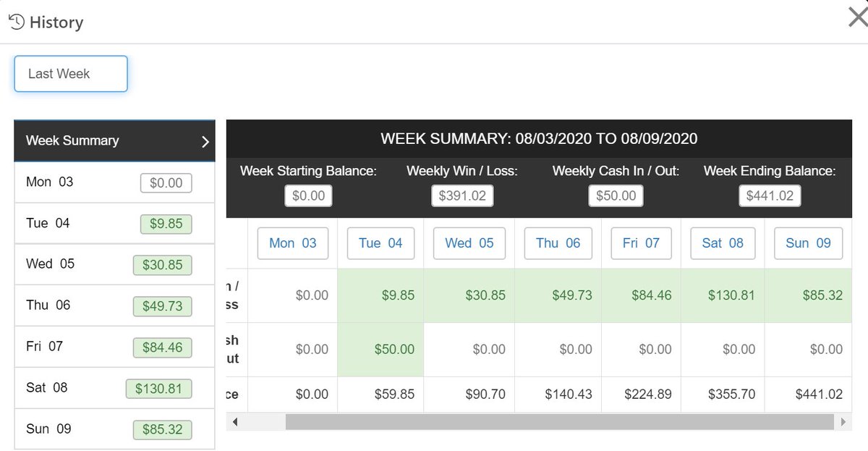Screen dimensions: 868x451
Task: Click the Weekly Win / Loss $391.02 value
Action: click(462, 195)
